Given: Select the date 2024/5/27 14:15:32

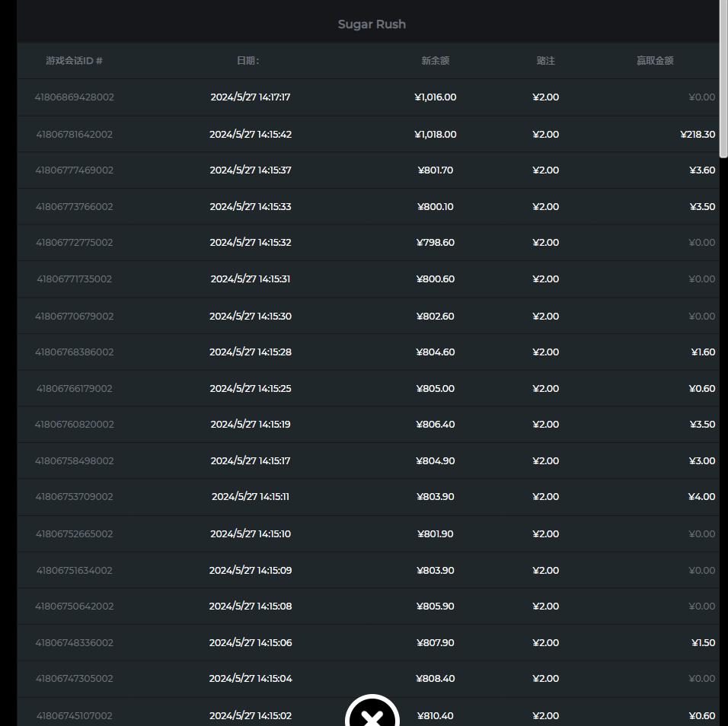Looking at the screenshot, I should click(x=251, y=243).
